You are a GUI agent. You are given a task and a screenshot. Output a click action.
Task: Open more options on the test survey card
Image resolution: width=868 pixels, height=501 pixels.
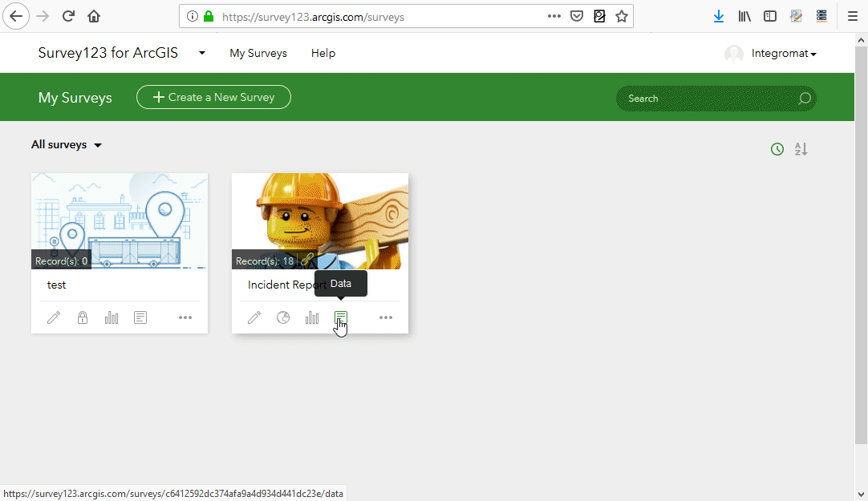point(185,317)
